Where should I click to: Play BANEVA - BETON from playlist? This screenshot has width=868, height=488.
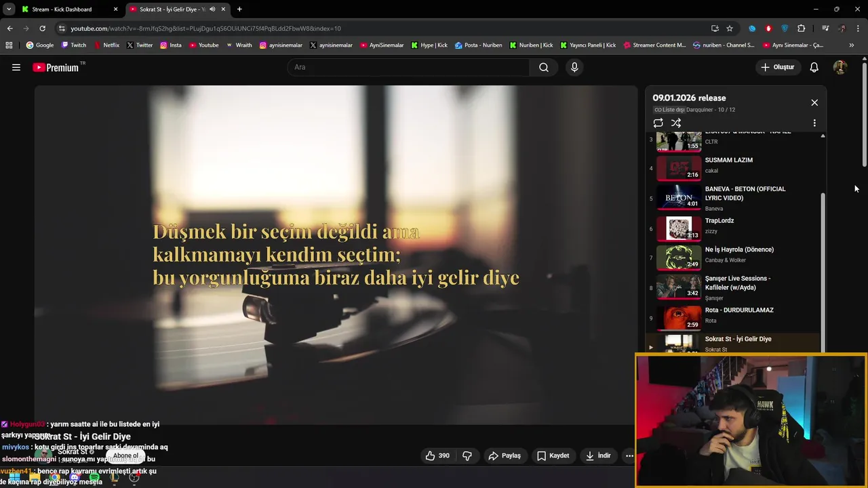(733, 198)
